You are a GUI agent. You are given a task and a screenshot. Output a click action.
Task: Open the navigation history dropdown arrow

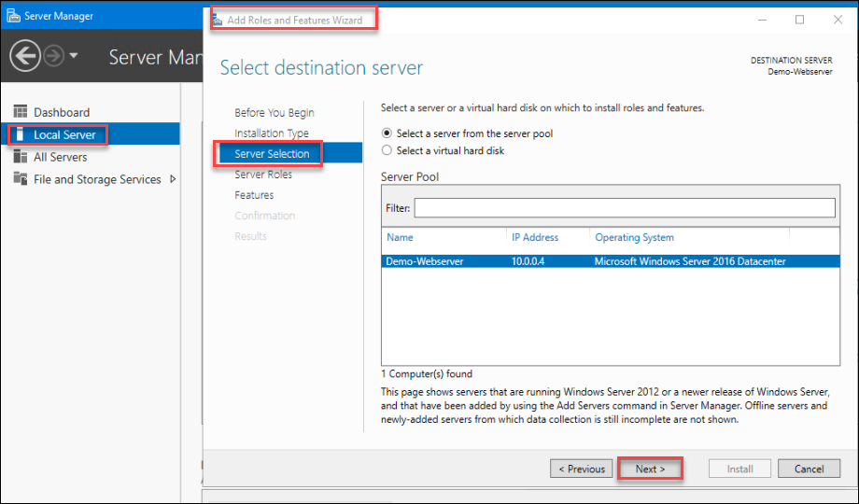74,56
